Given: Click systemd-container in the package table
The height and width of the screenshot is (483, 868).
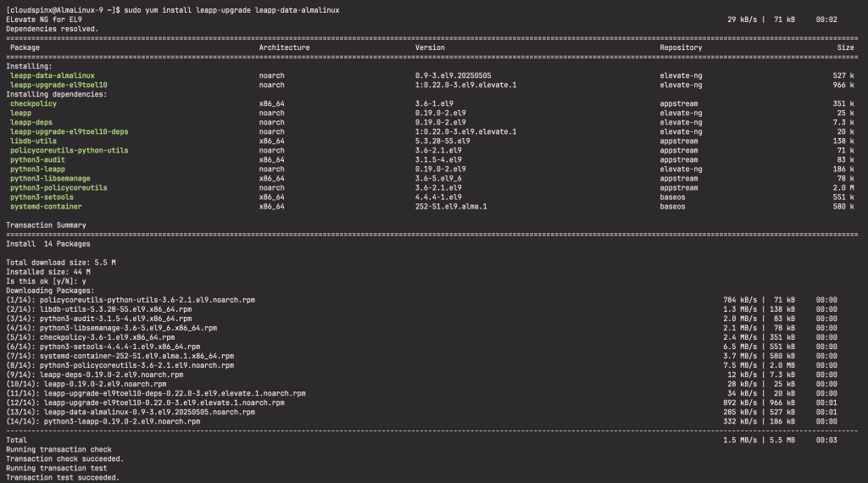Looking at the screenshot, I should point(46,207).
